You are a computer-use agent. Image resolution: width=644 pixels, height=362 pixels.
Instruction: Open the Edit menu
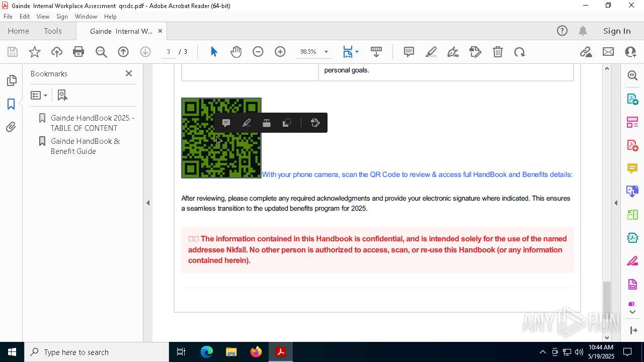(x=25, y=16)
